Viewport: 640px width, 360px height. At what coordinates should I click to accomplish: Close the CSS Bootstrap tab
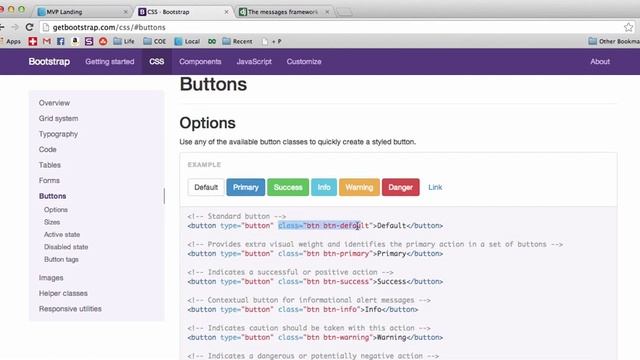(x=227, y=12)
